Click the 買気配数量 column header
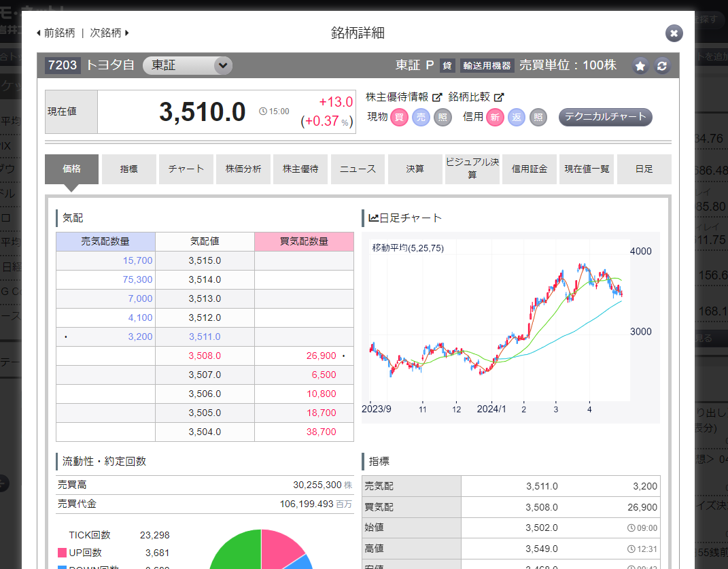Viewport: 728px width, 569px height. 304,241
